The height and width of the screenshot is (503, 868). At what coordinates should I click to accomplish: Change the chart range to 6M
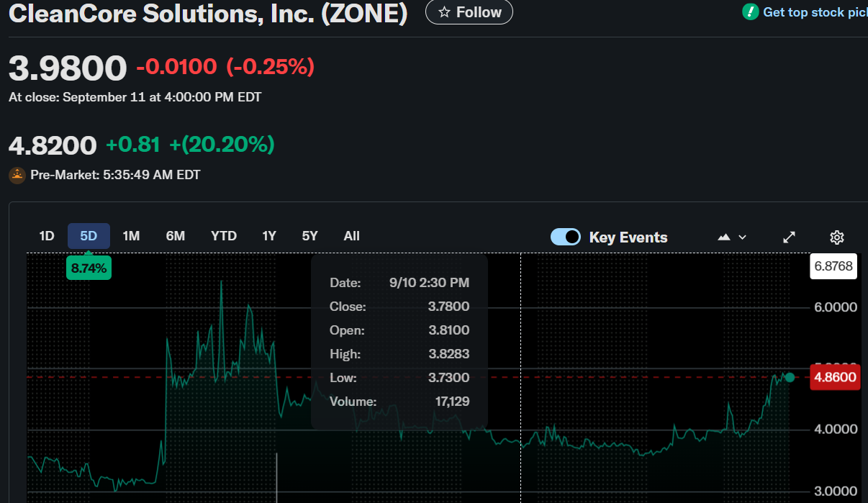click(176, 236)
